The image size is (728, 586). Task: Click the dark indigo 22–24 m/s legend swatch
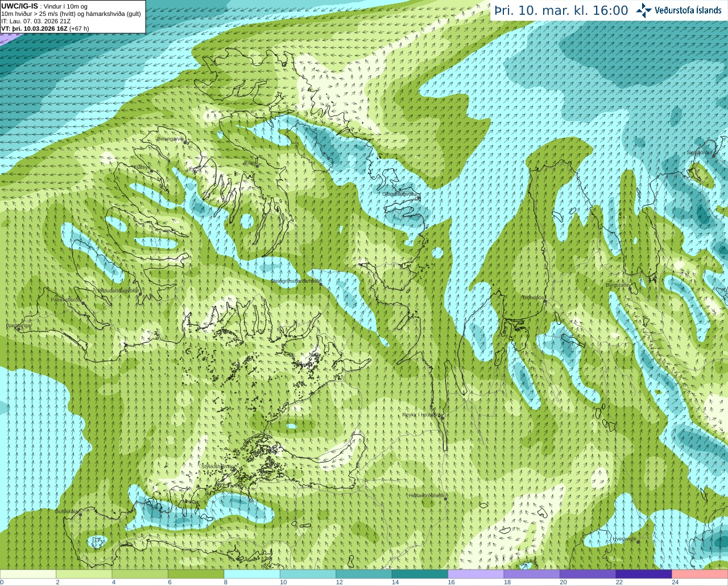(644, 574)
